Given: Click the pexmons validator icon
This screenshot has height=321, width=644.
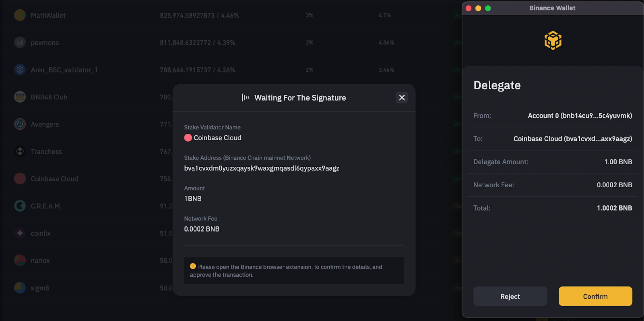Looking at the screenshot, I should click(20, 42).
